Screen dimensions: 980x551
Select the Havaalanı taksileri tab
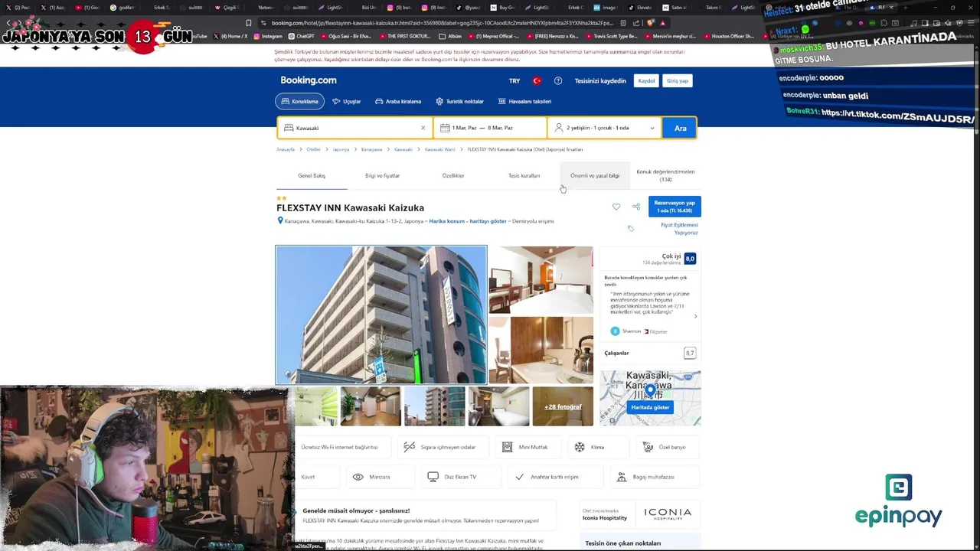[524, 101]
